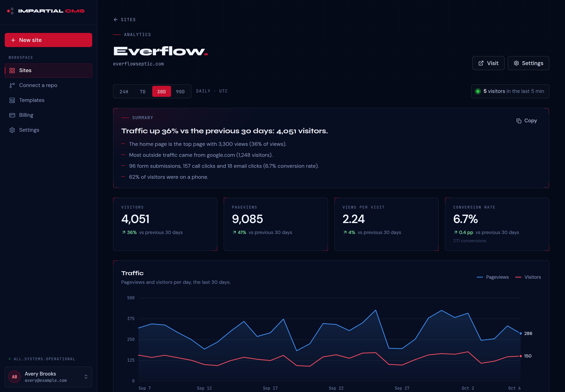Click the Pageviews 9,085 stat card
Screen dimensions: 565x392
pyautogui.click(x=276, y=224)
